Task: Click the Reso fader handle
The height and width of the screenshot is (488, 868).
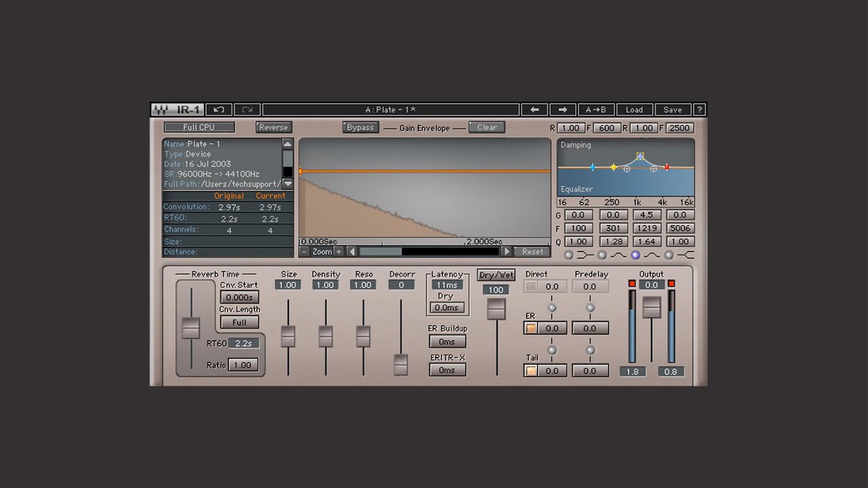Action: [363, 336]
